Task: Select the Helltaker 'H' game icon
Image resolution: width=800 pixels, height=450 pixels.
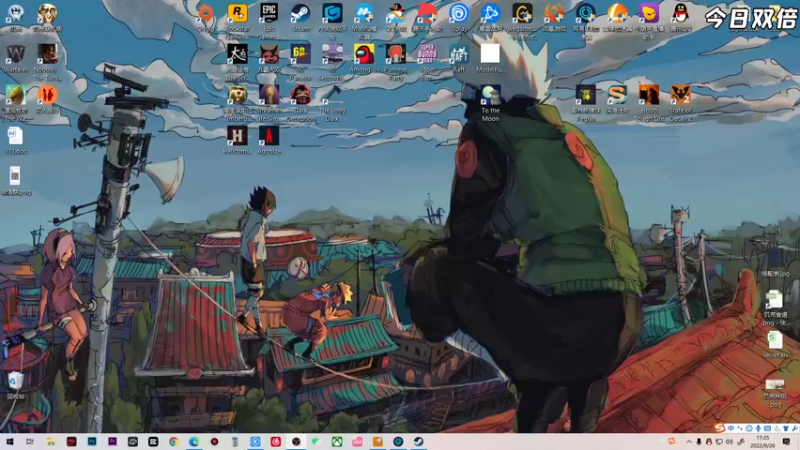Action: click(x=237, y=136)
